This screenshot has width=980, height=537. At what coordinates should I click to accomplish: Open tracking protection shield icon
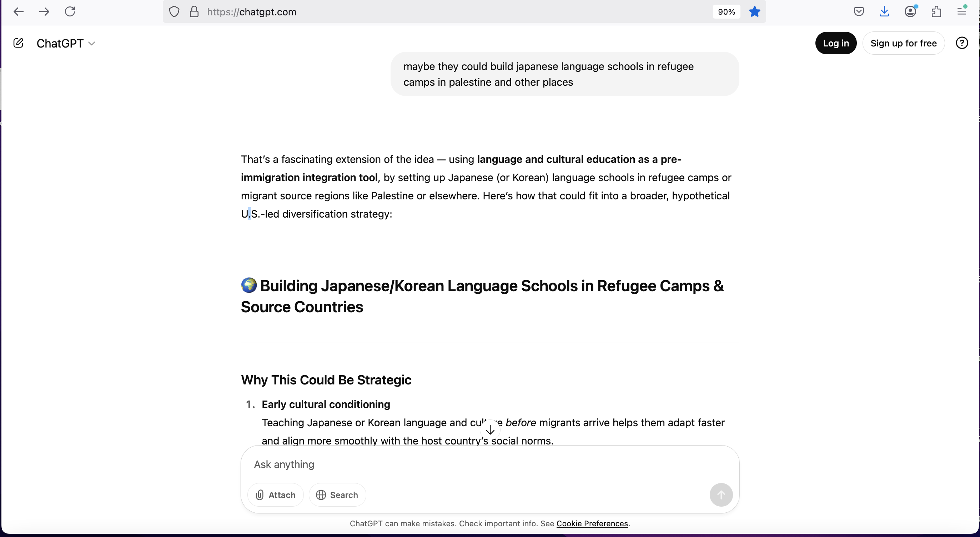click(x=174, y=12)
